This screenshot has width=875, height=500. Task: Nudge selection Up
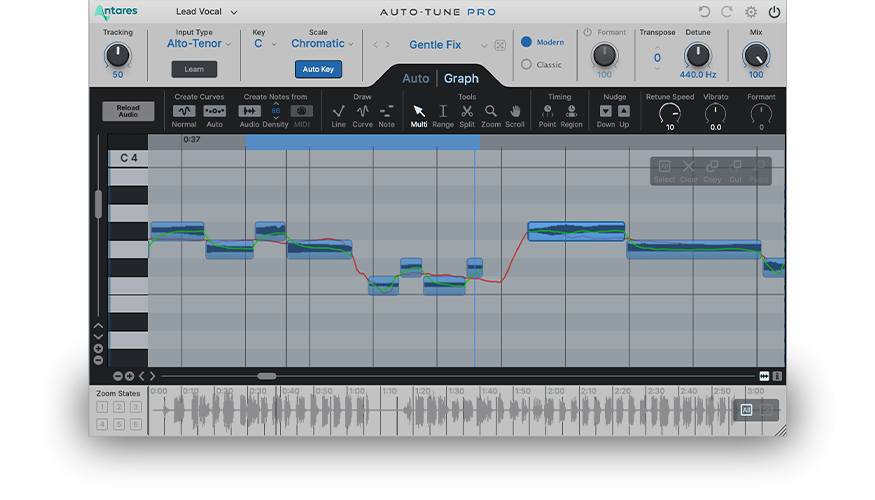[x=624, y=111]
